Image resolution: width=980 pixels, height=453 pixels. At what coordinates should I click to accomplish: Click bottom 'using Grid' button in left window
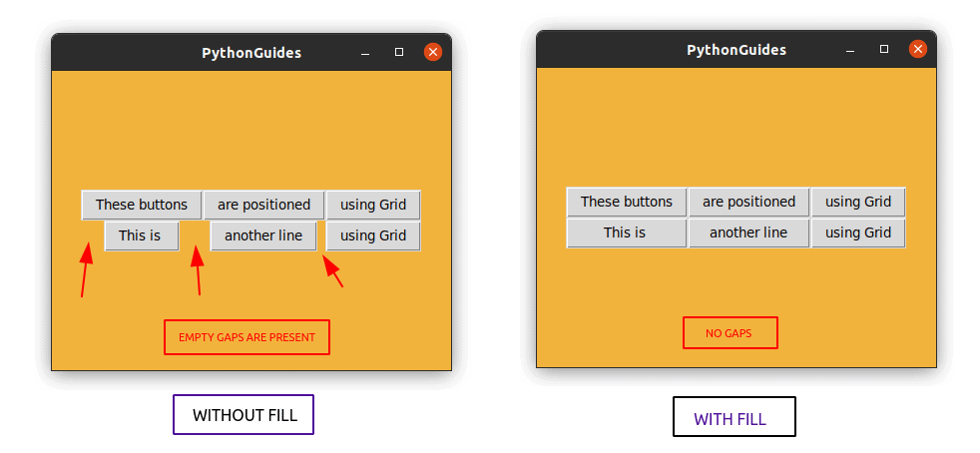coord(373,235)
